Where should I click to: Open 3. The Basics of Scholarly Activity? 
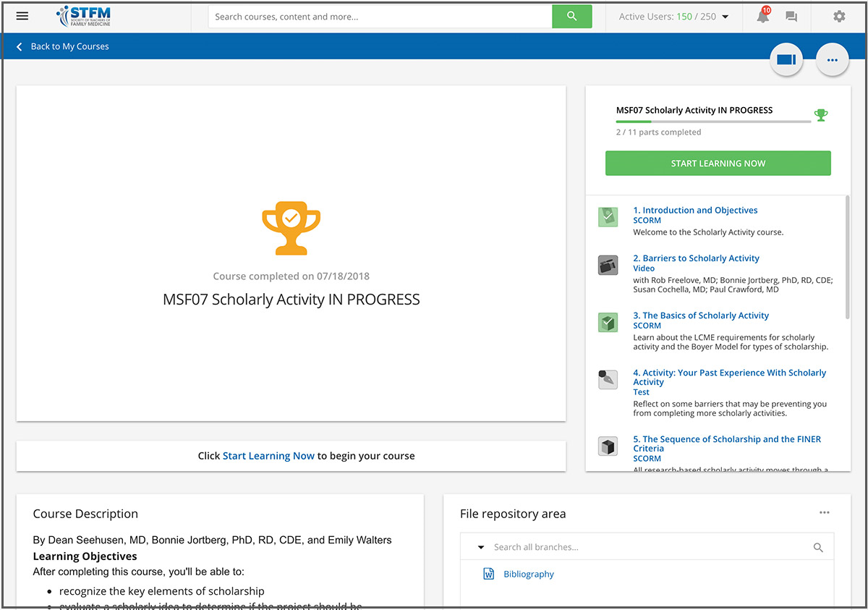click(x=701, y=315)
